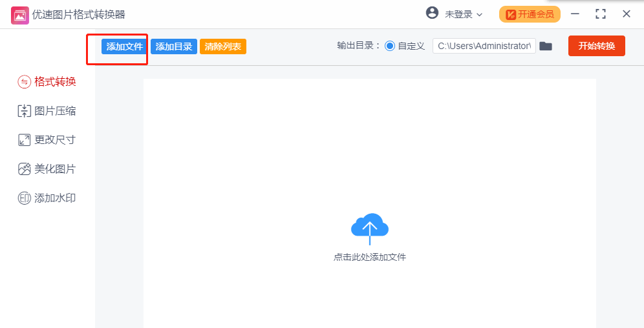The height and width of the screenshot is (328, 644).
Task: Click the 清除列表 button
Action: click(223, 46)
